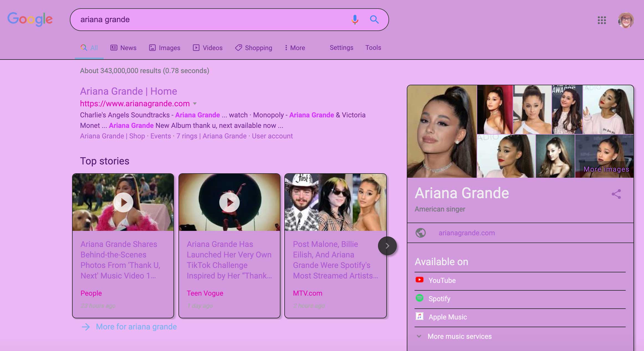Click the Google logo
Screen dimensions: 644x351
tap(30, 19)
